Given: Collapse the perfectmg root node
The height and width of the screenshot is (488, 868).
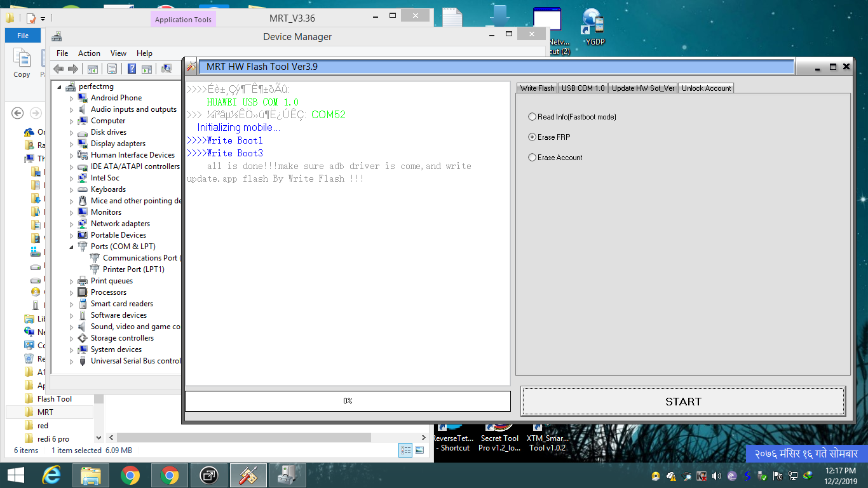Looking at the screenshot, I should pyautogui.click(x=60, y=87).
